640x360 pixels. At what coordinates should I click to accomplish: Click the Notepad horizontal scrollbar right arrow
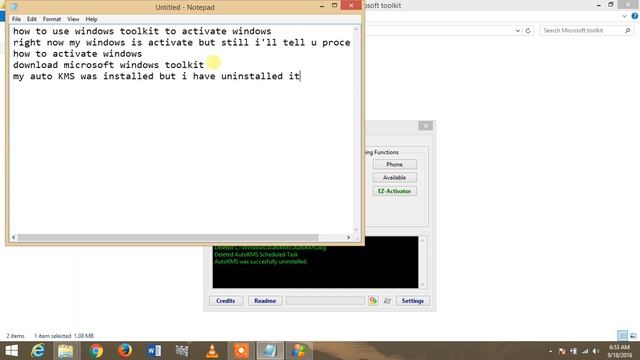(348, 237)
